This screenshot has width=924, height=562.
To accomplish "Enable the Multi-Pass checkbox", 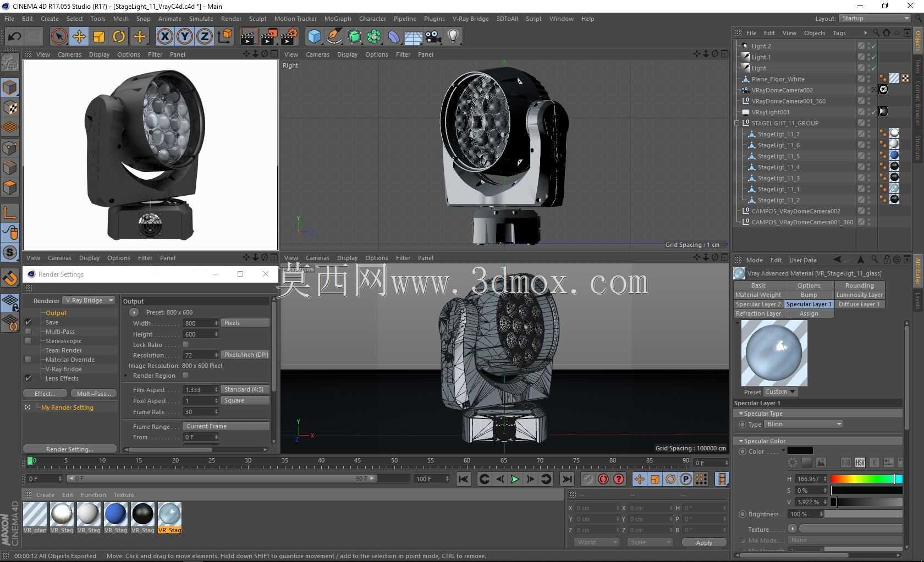I will click(28, 332).
